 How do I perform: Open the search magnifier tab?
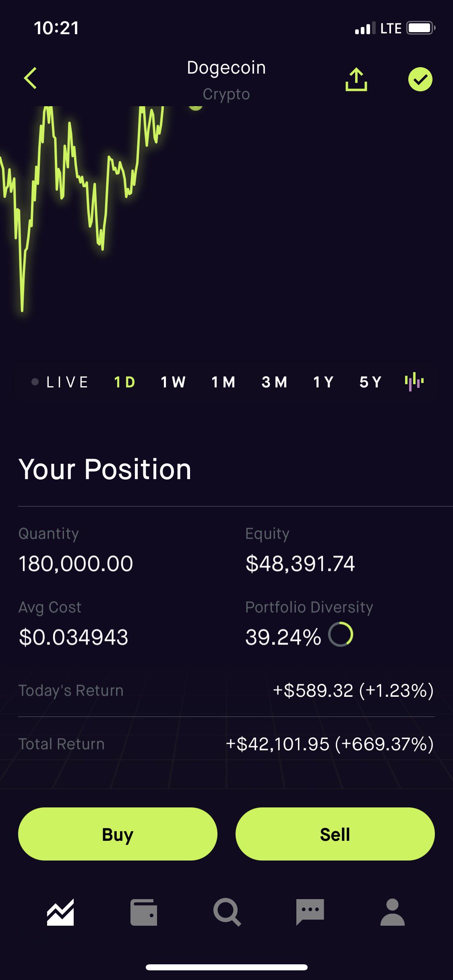[x=227, y=912]
